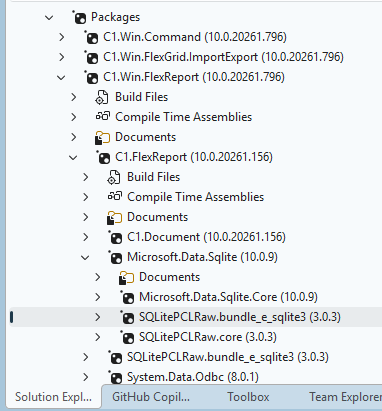The height and width of the screenshot is (411, 382).
Task: Select the Packages label
Action: click(x=115, y=17)
